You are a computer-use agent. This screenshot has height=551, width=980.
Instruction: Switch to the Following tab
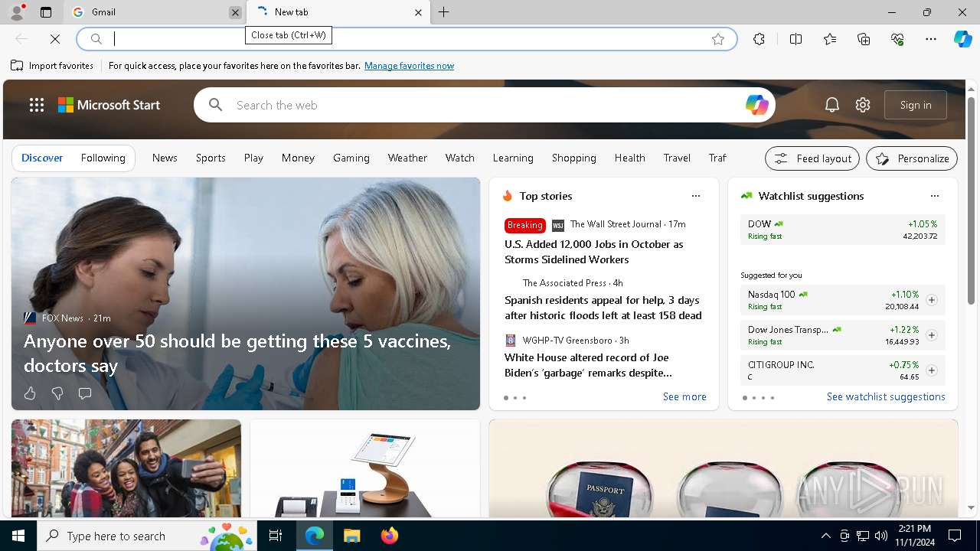tap(103, 158)
